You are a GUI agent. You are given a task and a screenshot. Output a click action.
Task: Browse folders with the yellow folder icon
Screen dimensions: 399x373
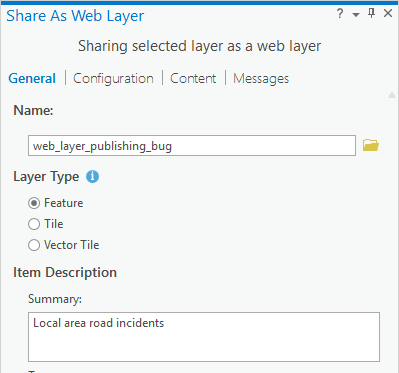pyautogui.click(x=371, y=145)
